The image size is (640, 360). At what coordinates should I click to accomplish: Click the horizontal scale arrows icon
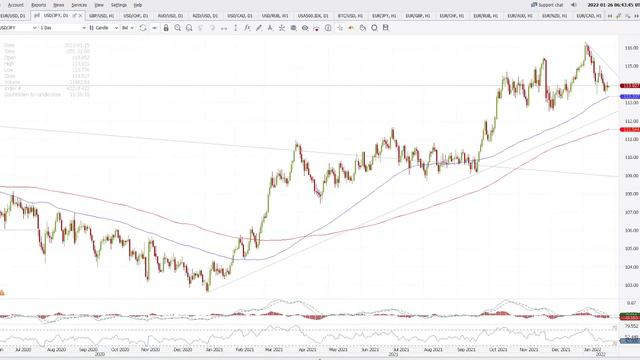tap(224, 28)
